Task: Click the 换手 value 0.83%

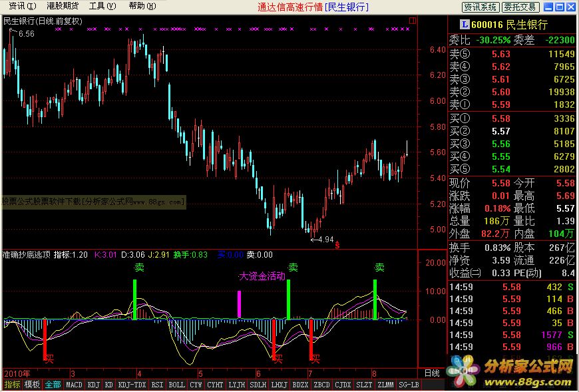Action: [x=497, y=248]
